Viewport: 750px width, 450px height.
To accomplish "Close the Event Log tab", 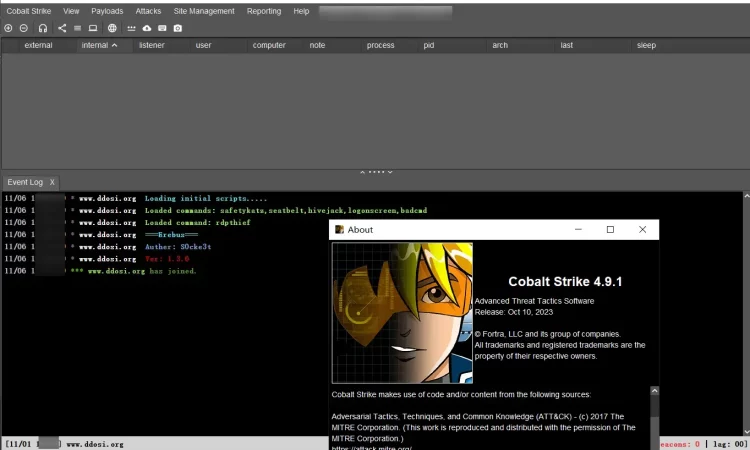I will click(52, 182).
